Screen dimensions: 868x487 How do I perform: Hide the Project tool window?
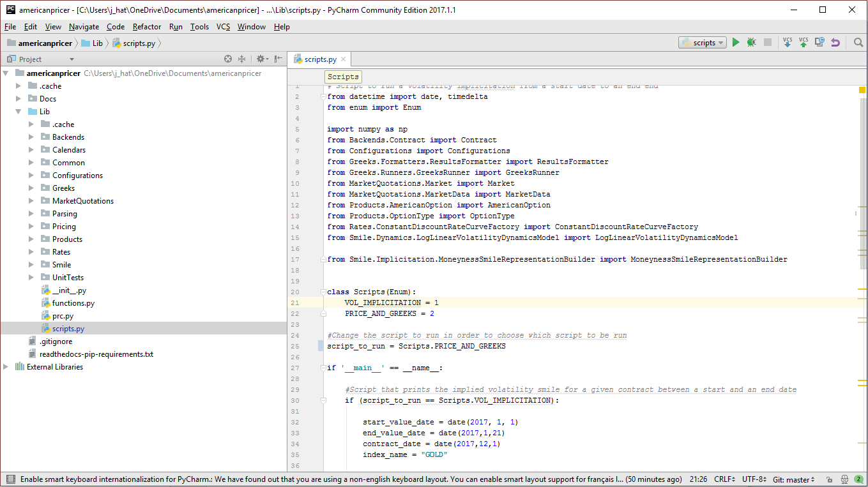point(278,59)
